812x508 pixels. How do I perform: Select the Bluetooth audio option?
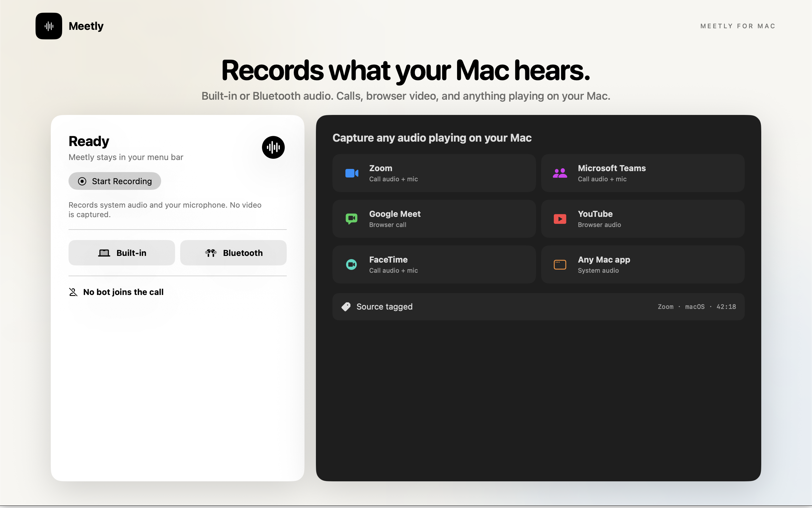(233, 253)
